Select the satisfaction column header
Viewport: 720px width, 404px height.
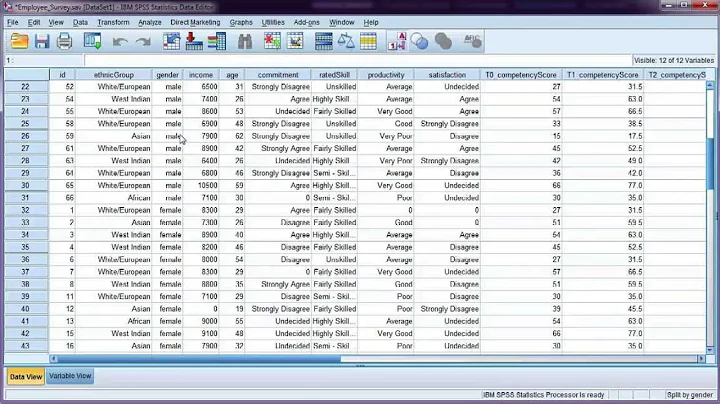[447, 74]
